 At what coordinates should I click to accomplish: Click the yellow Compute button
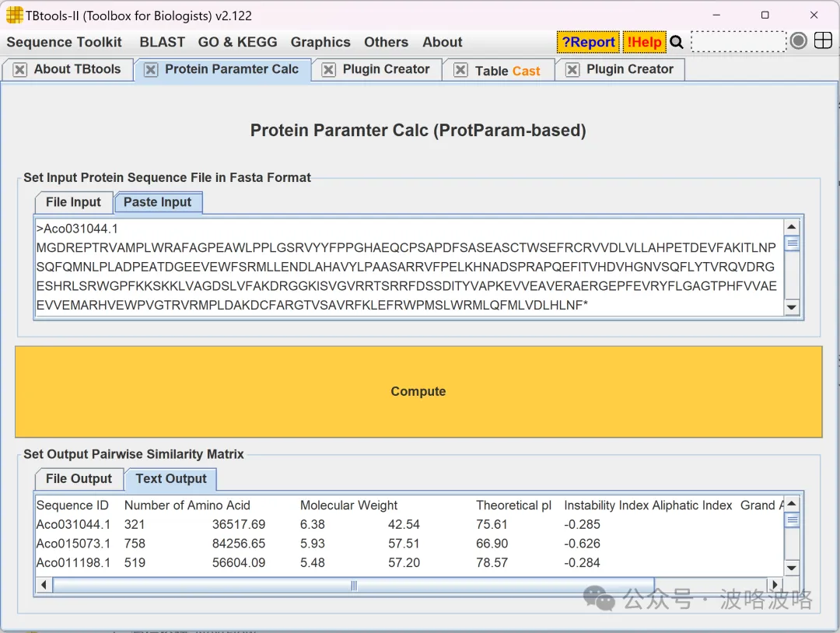pyautogui.click(x=418, y=391)
